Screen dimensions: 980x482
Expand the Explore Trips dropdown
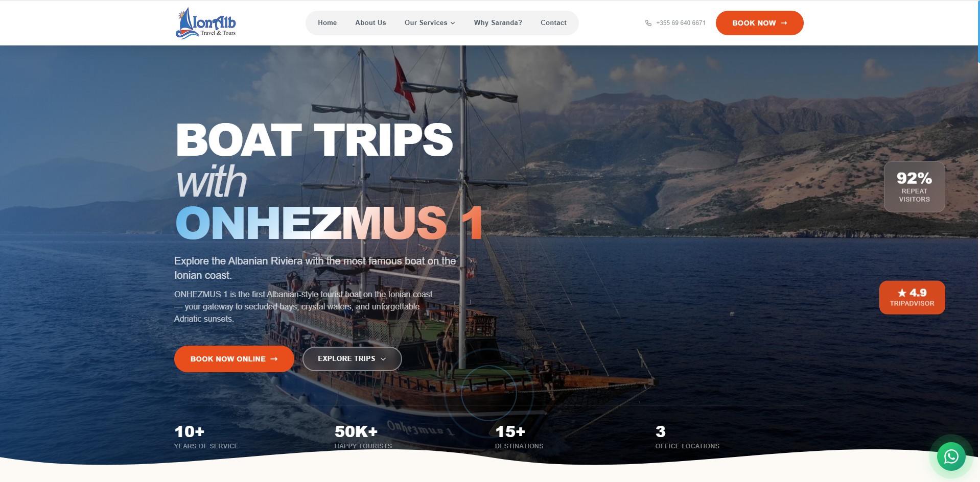pos(352,359)
